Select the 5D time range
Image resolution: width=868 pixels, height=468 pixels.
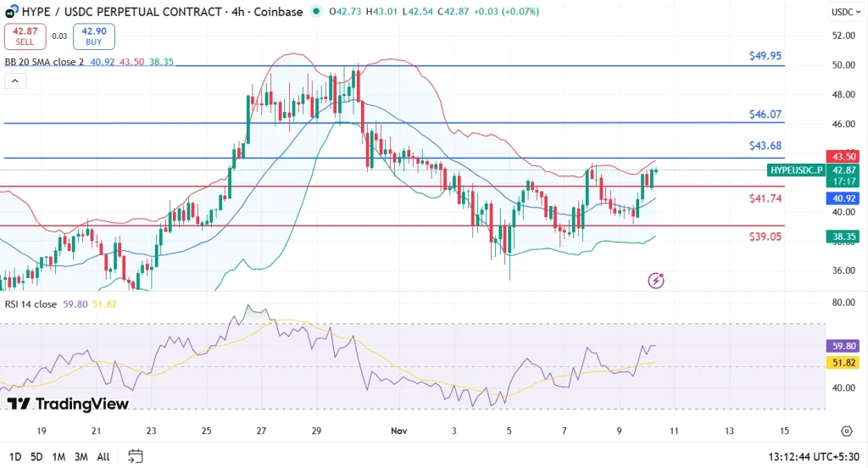pos(36,456)
